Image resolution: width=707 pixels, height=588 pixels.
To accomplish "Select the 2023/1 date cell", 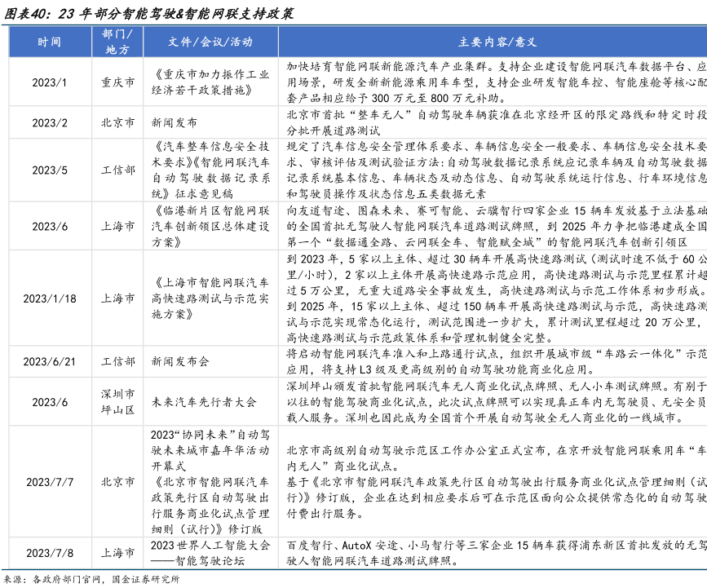I will (x=49, y=82).
